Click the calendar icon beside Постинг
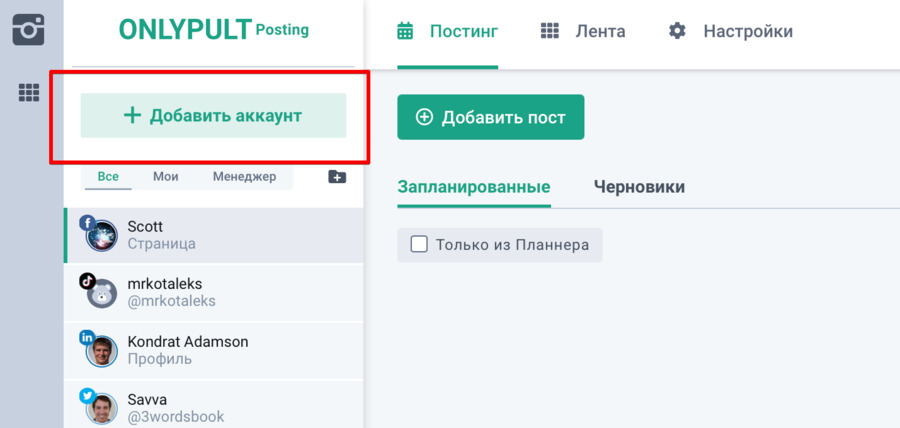Screen dimensions: 900x428 coord(405,31)
